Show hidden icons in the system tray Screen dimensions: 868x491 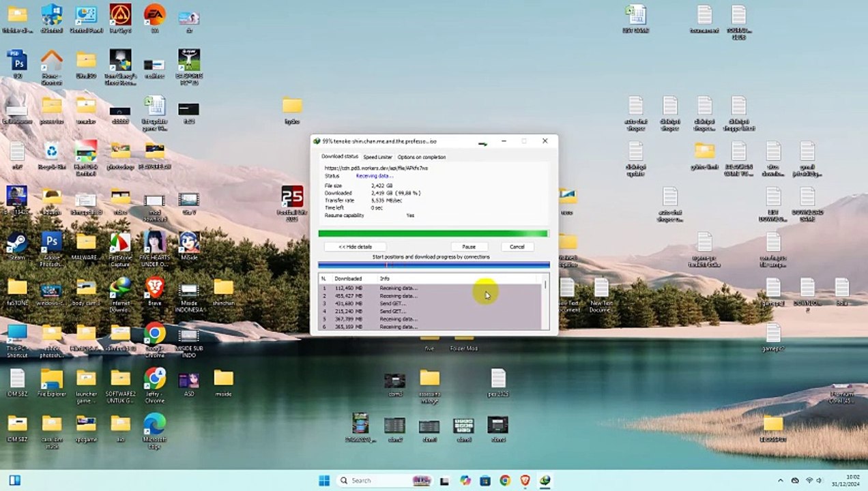click(x=781, y=480)
